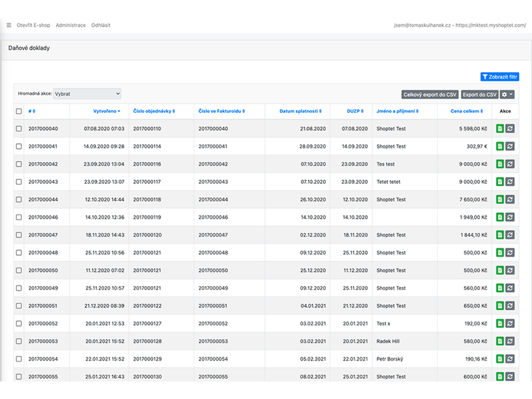Click the sync icon for invoice 2017000040
The image size is (532, 399).
click(510, 129)
